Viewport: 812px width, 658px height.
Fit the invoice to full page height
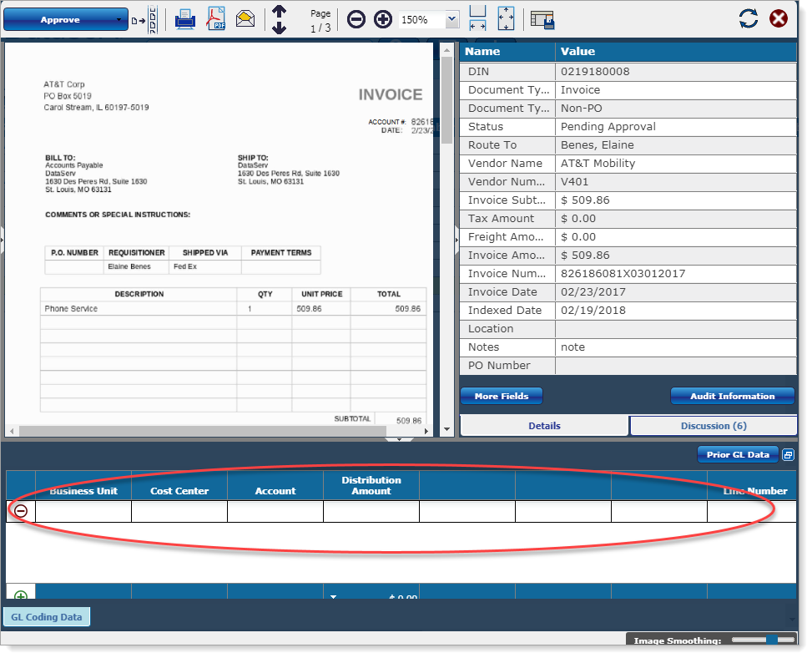pyautogui.click(x=506, y=18)
